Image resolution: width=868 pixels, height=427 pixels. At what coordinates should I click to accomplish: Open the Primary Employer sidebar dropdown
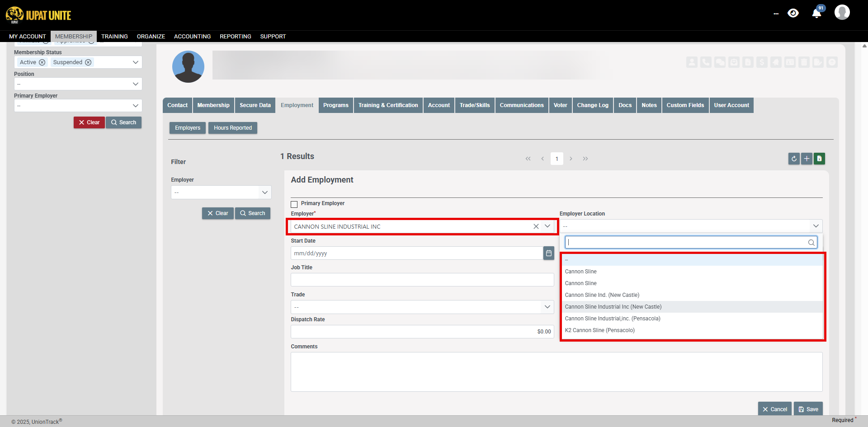coord(78,106)
